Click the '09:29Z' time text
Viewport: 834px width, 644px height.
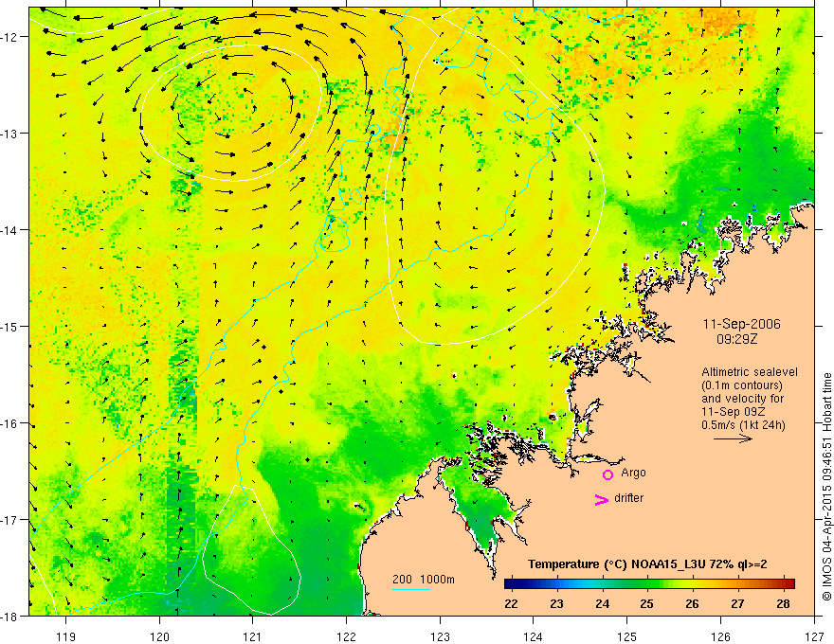[x=736, y=338]
